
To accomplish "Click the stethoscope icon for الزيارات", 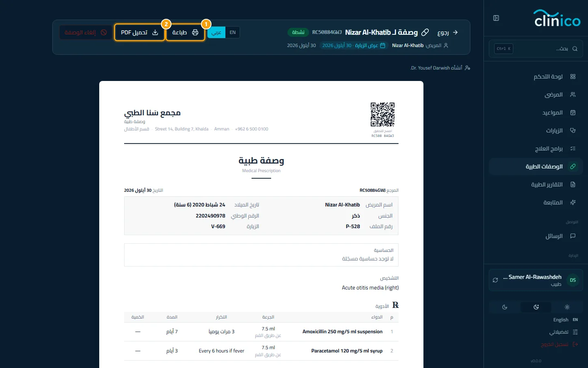I will (x=573, y=130).
